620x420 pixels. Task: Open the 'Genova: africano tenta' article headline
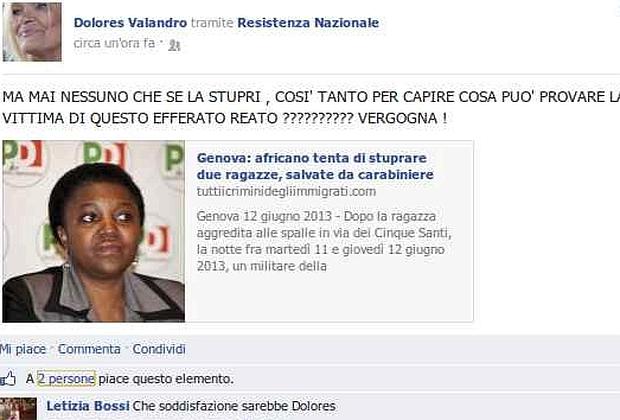tap(315, 166)
